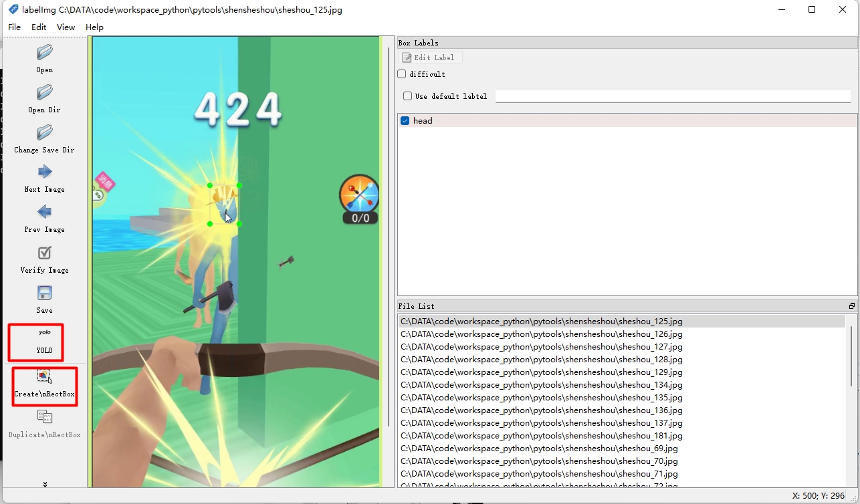
Task: Select sheshou_125.jpg in File List
Action: (x=622, y=322)
